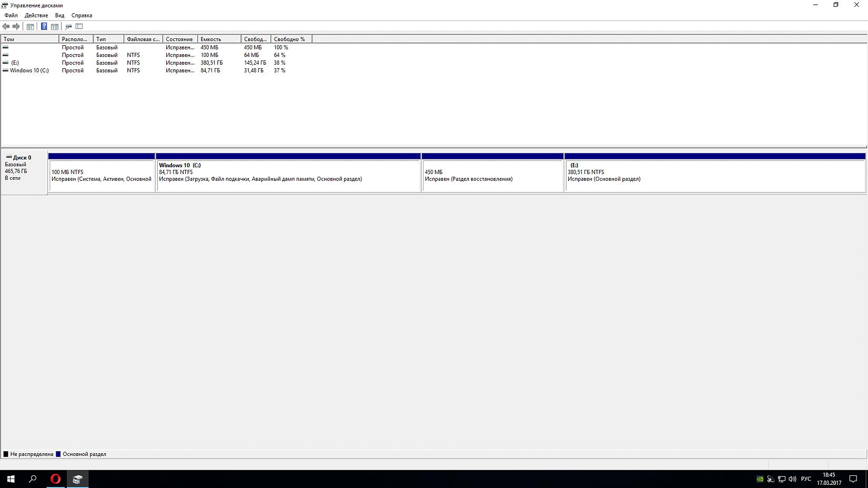Switch input language via РУС indicator

pos(806,479)
